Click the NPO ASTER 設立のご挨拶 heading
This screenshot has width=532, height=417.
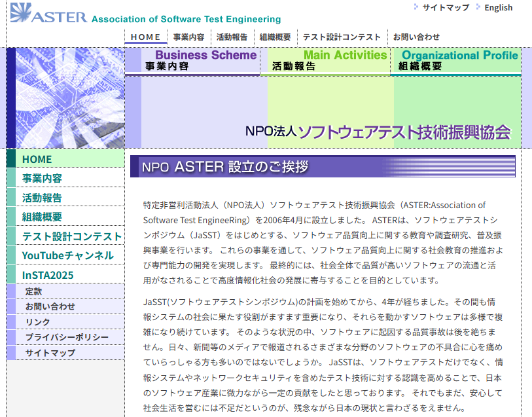click(x=323, y=166)
